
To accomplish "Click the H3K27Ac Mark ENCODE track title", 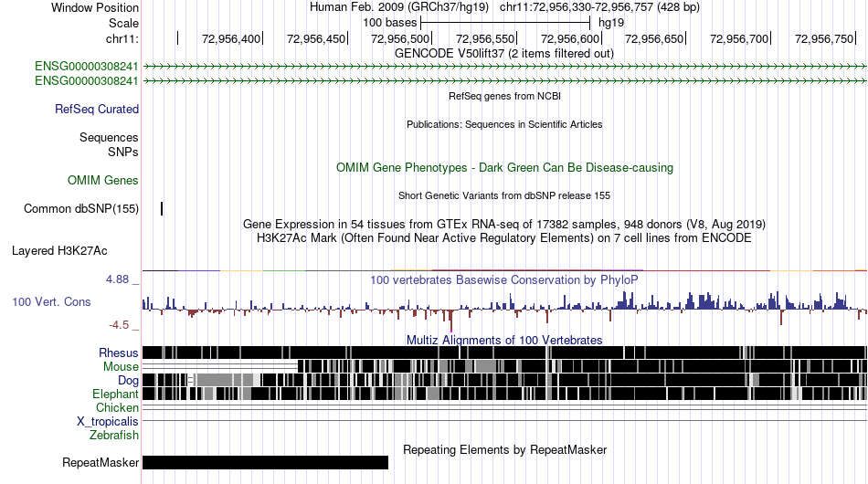I will click(504, 237).
